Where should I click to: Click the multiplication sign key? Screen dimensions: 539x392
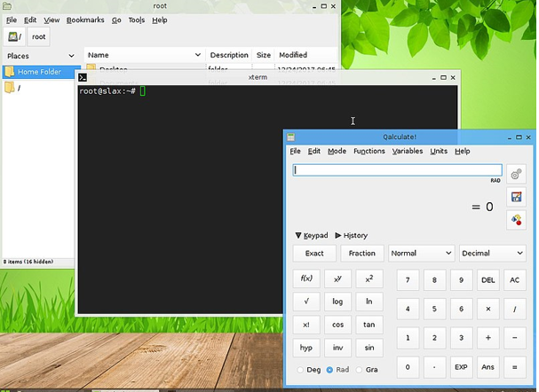(x=487, y=309)
